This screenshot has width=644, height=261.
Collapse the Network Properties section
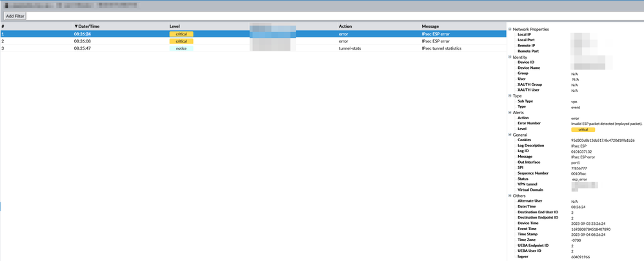(x=510, y=29)
